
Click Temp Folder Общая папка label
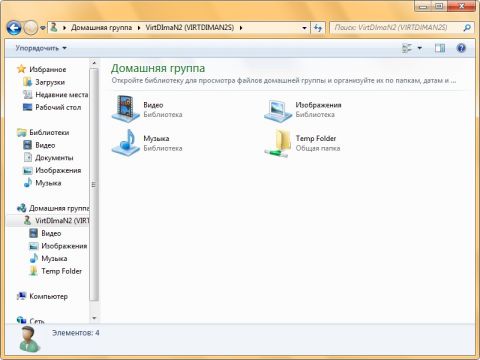(x=318, y=143)
